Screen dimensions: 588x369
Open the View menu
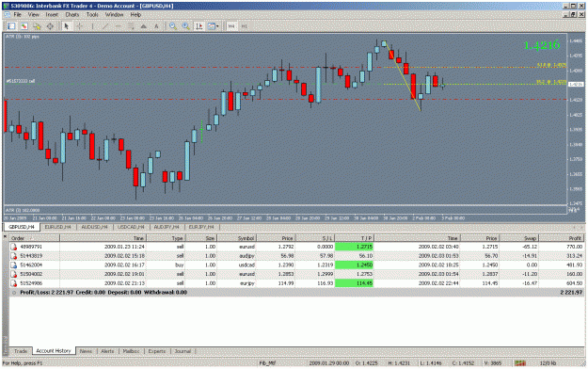(33, 15)
